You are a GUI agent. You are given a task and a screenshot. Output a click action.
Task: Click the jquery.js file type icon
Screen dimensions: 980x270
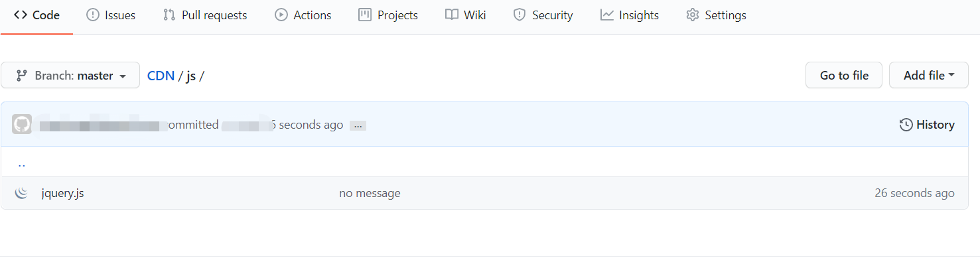click(22, 194)
